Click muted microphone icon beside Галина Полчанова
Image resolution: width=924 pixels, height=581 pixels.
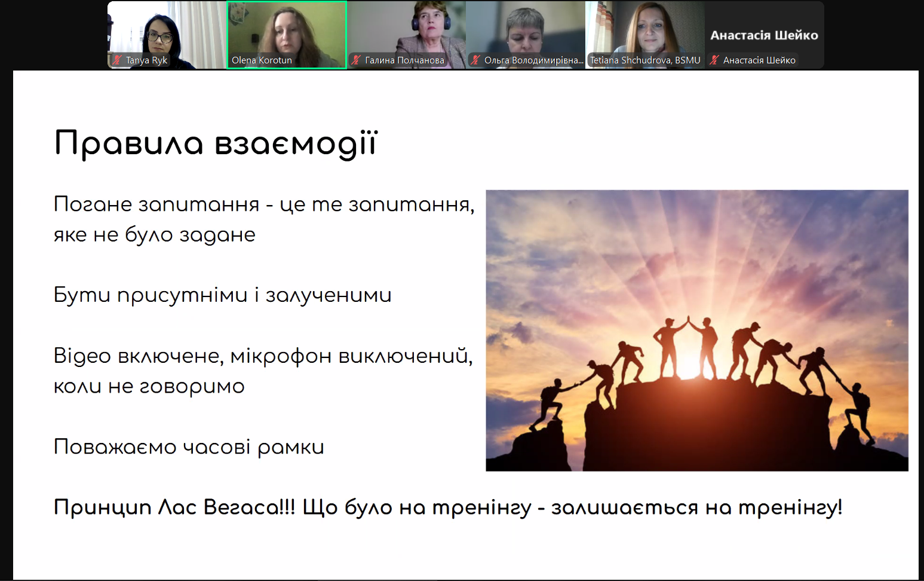[x=356, y=60]
